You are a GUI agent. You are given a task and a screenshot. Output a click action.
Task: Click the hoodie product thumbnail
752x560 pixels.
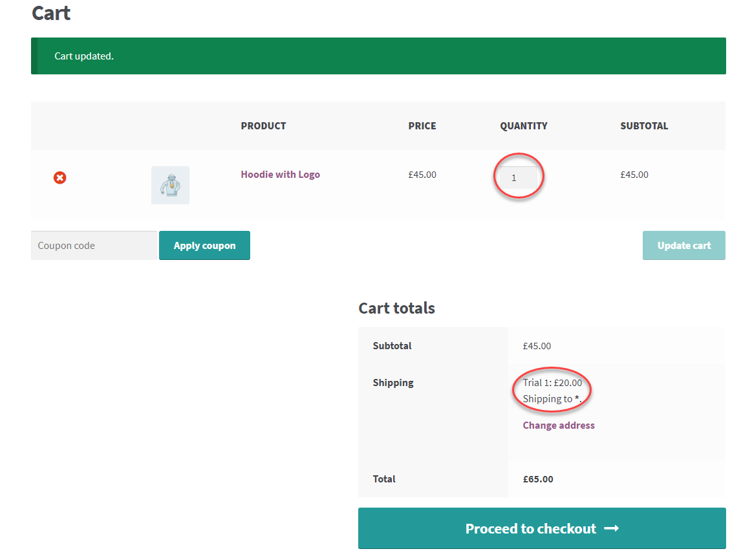pyautogui.click(x=170, y=185)
